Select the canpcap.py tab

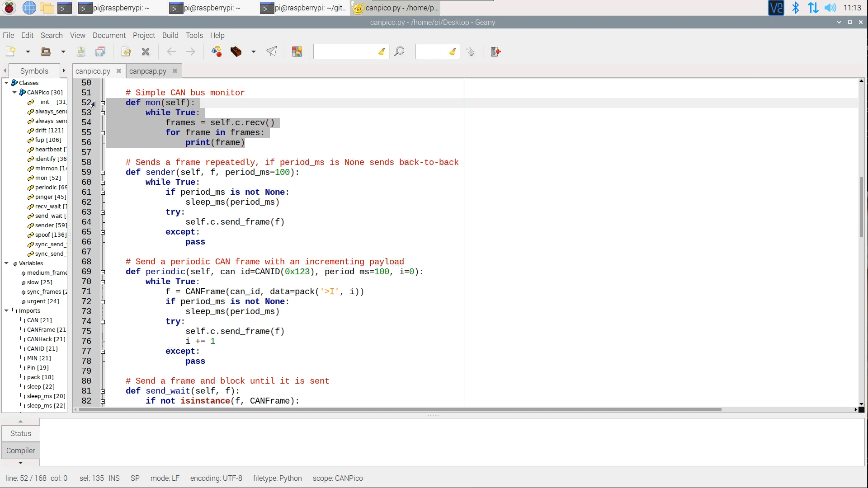147,71
